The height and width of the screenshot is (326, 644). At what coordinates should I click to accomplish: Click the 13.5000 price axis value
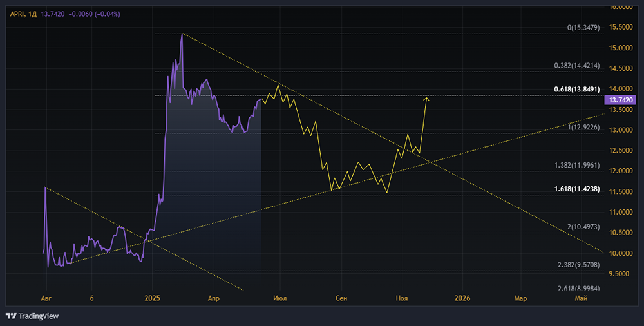621,110
